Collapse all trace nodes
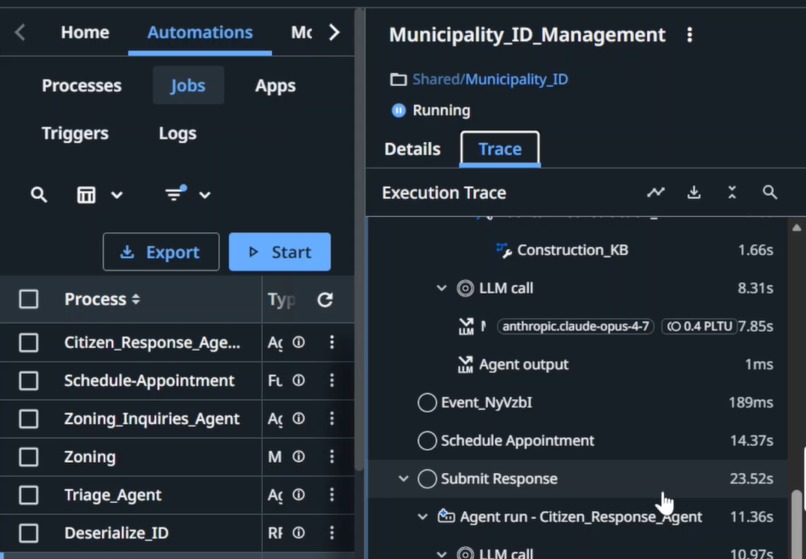 (x=732, y=192)
